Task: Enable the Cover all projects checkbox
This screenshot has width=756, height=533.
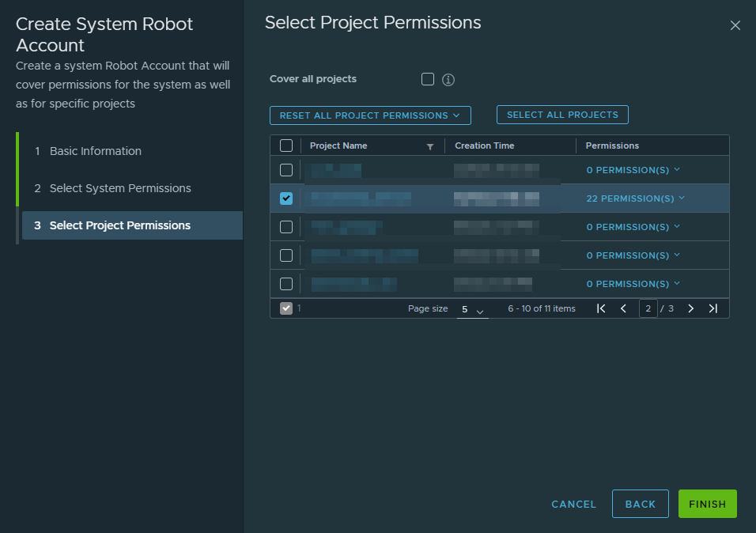Action: click(428, 79)
